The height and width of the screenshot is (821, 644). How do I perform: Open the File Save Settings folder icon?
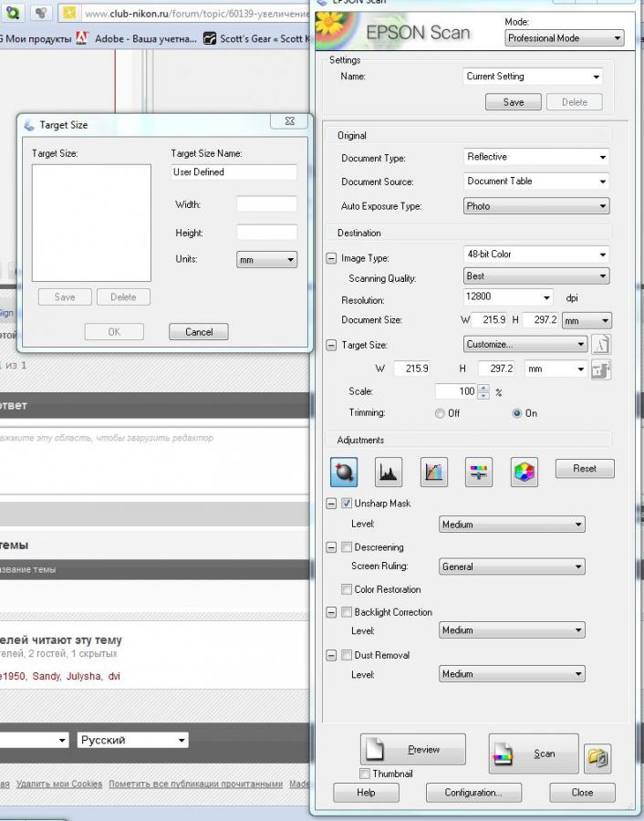pyautogui.click(x=597, y=758)
